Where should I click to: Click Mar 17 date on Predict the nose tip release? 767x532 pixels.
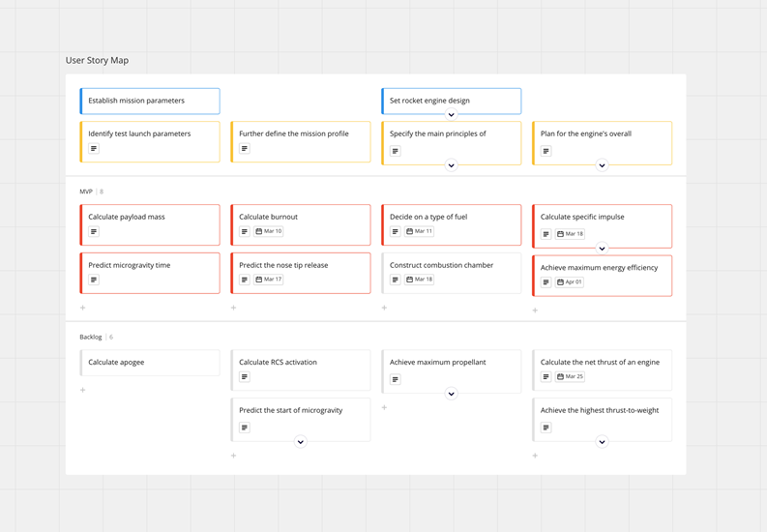tap(268, 281)
